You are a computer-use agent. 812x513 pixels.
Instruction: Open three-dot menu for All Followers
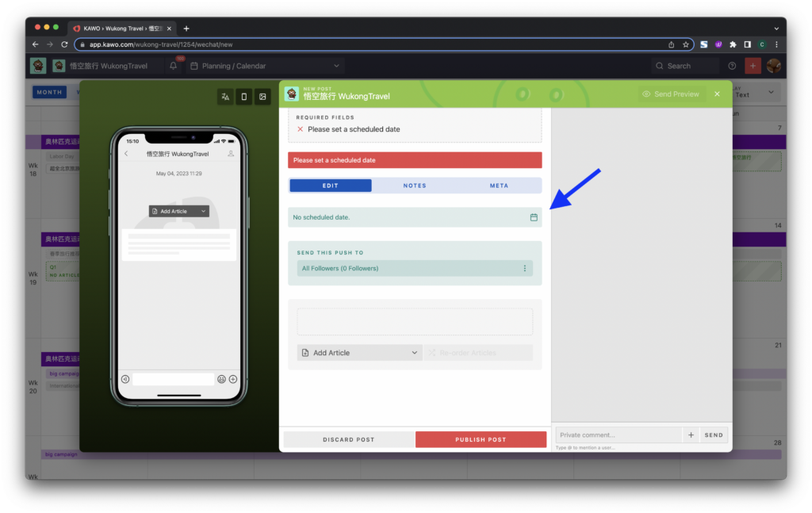[525, 268]
